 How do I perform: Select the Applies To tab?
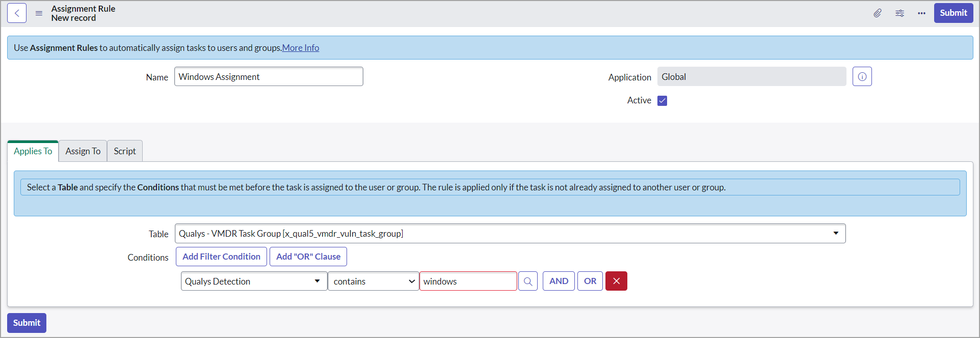coord(33,151)
